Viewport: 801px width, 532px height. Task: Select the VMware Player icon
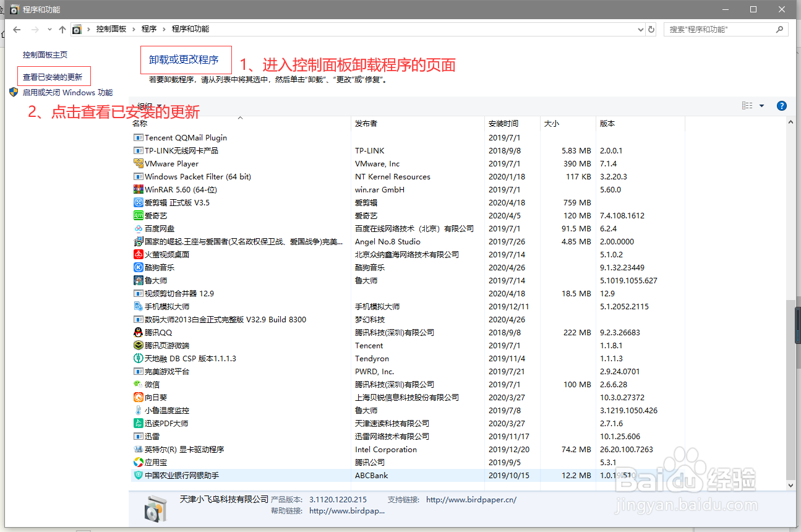[139, 164]
